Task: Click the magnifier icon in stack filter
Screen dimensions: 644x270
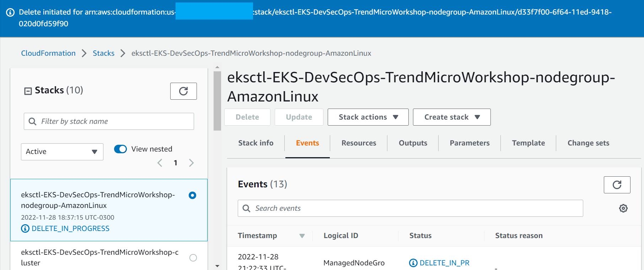Action: (x=32, y=121)
